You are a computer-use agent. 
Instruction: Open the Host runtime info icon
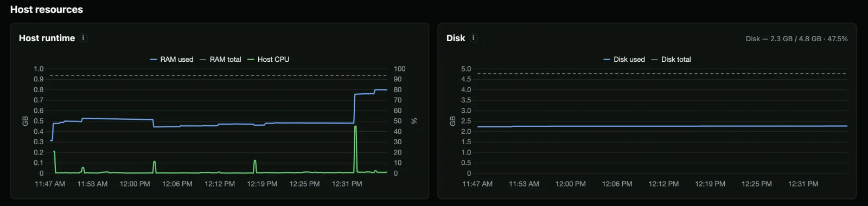click(x=83, y=38)
